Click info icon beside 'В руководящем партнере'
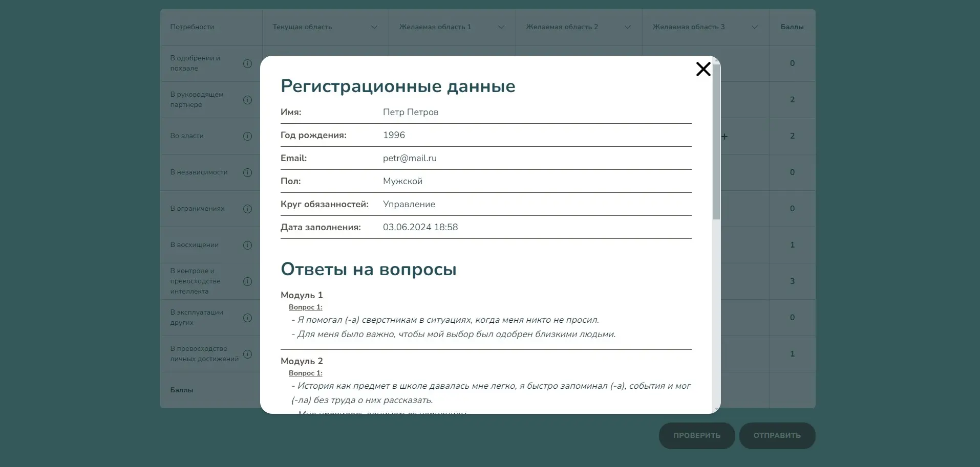This screenshot has height=467, width=980. (x=247, y=100)
